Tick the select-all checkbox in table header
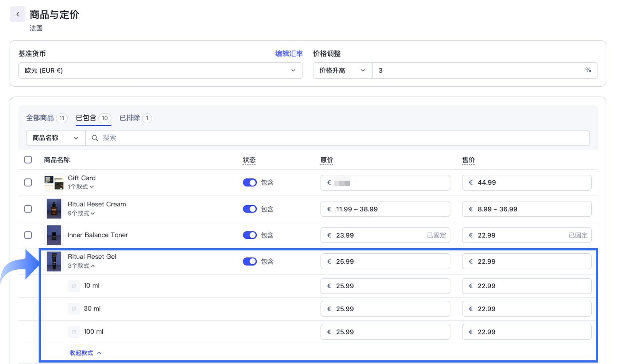622x364 pixels. point(28,160)
